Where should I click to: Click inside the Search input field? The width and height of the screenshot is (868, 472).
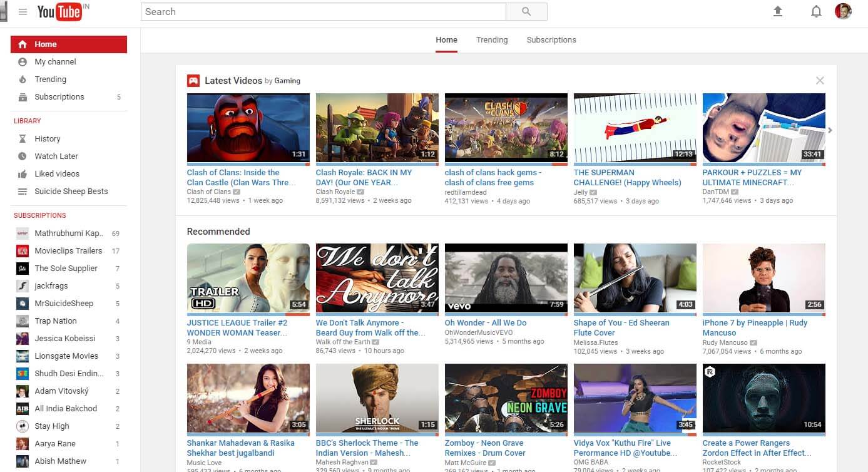tap(323, 12)
